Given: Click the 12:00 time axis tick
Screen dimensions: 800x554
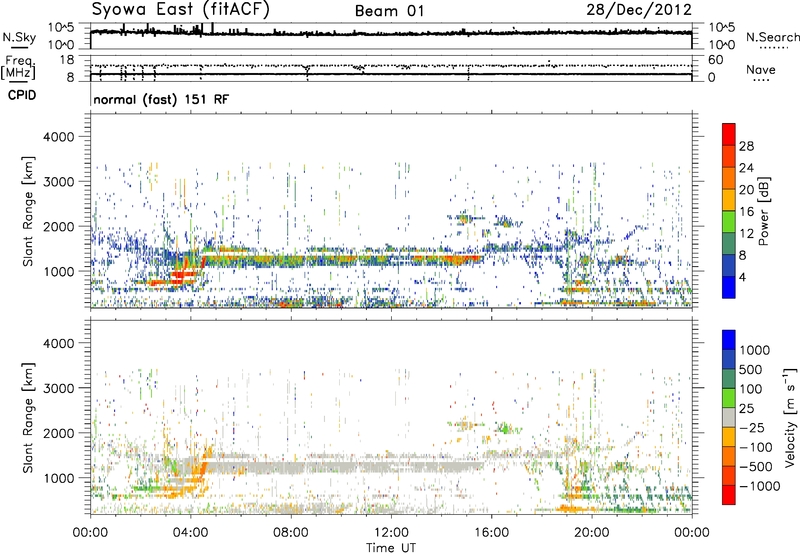Looking at the screenshot, I should (391, 533).
